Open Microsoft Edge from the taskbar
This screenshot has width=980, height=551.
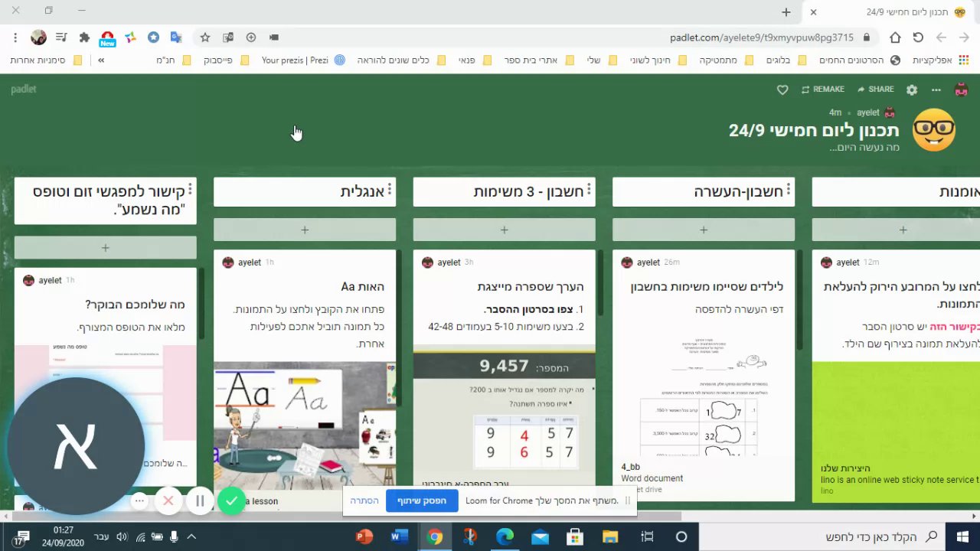click(x=505, y=536)
